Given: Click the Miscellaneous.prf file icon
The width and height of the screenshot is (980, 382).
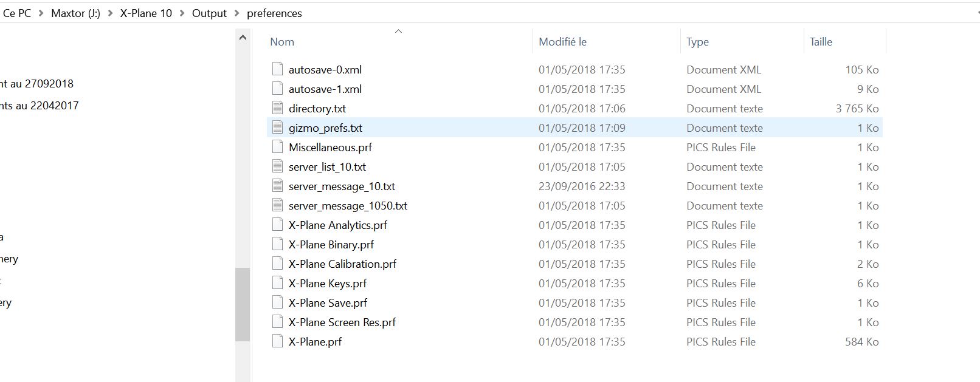Looking at the screenshot, I should [x=278, y=147].
